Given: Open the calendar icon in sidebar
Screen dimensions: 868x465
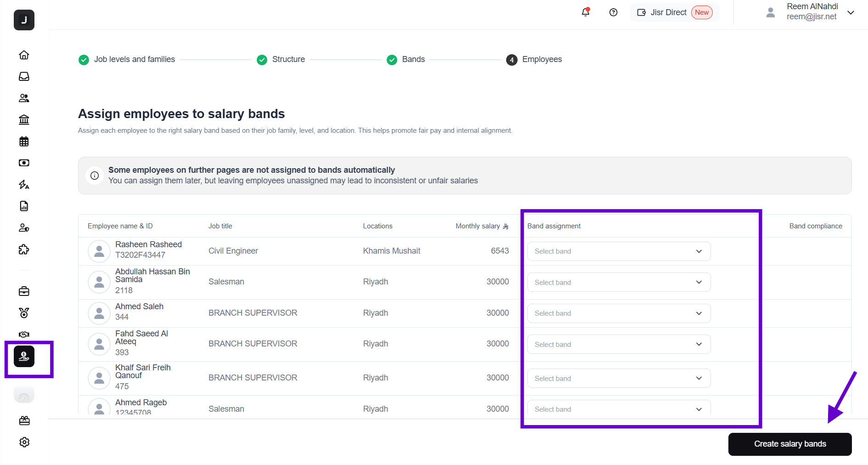Looking at the screenshot, I should tap(24, 141).
